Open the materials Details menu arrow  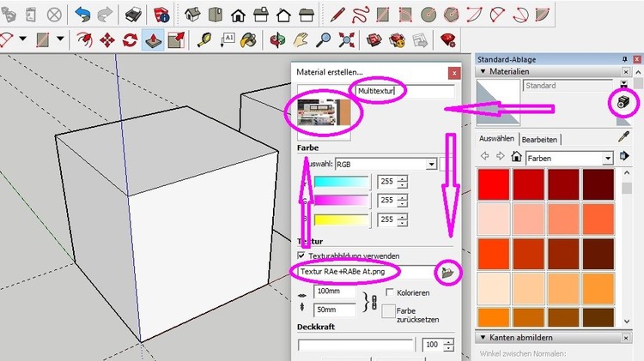click(x=625, y=156)
